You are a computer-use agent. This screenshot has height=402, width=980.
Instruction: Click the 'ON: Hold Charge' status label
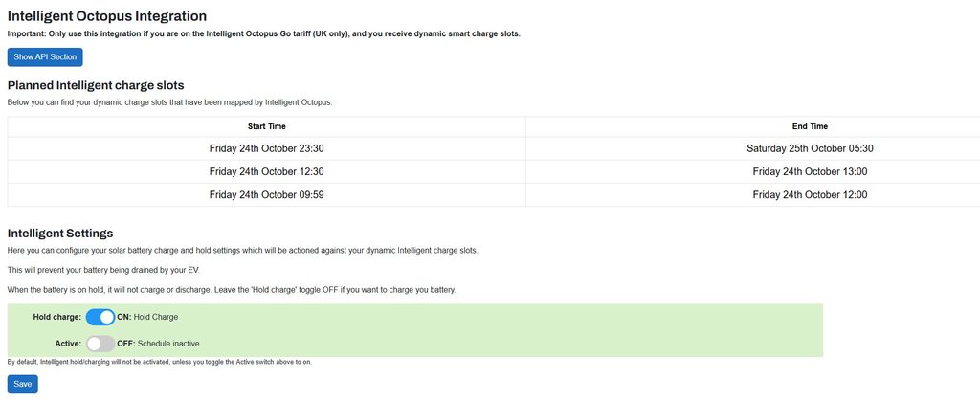pyautogui.click(x=147, y=317)
